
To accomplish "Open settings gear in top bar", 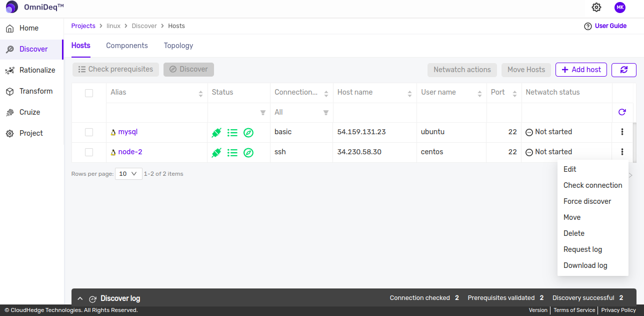I will 596,8.
